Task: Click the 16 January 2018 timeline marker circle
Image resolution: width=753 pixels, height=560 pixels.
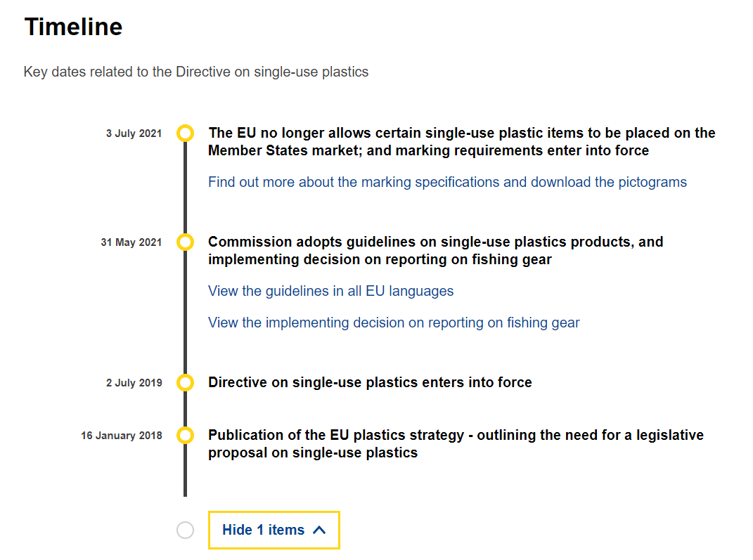Action: [186, 435]
